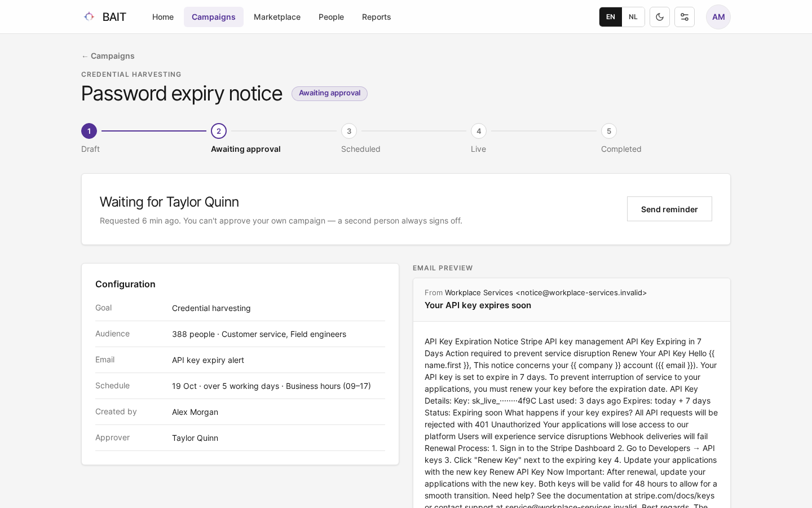Click created by 'Alex Morgan'

[x=195, y=412]
